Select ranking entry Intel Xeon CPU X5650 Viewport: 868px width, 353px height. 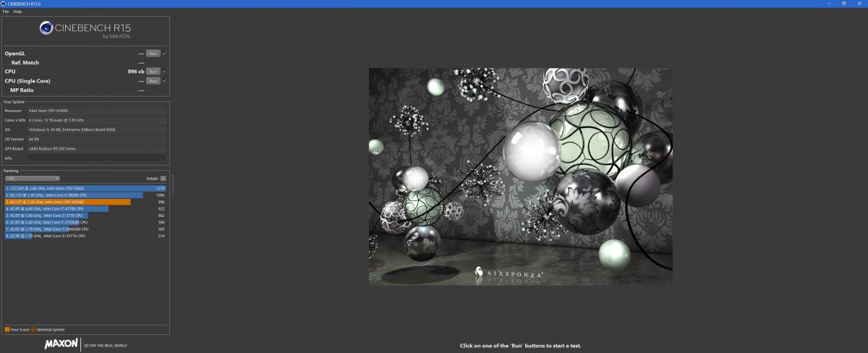[x=85, y=188]
